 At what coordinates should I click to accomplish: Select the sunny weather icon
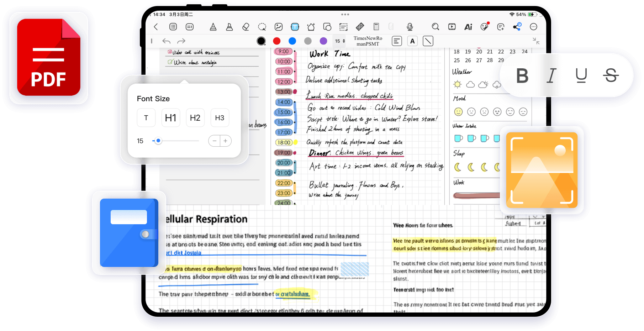(458, 84)
